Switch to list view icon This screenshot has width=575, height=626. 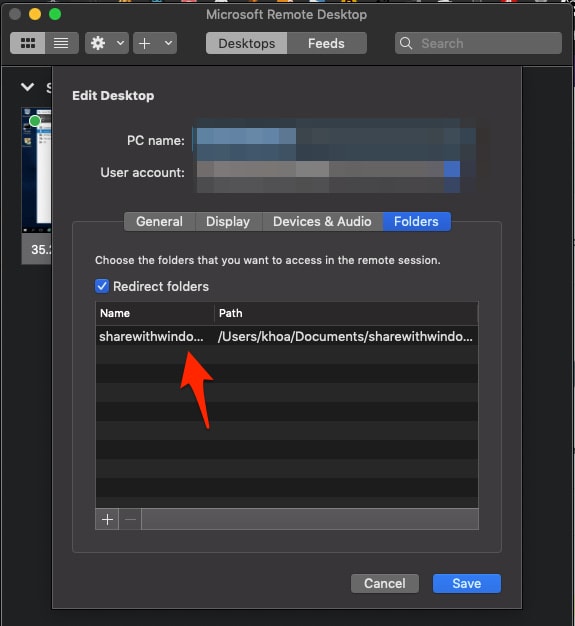[61, 43]
